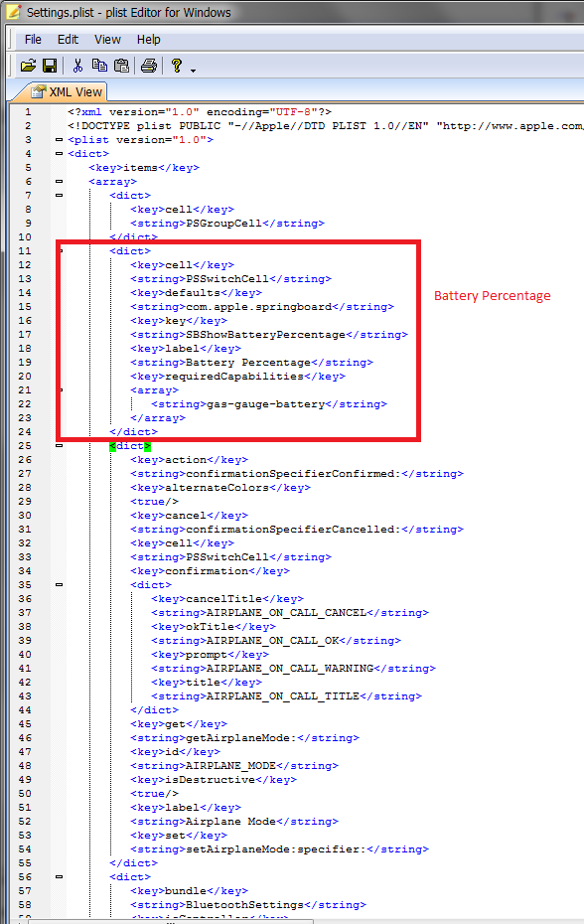Collapse the dict node on line 56
The width and height of the screenshot is (584, 924).
(59, 877)
